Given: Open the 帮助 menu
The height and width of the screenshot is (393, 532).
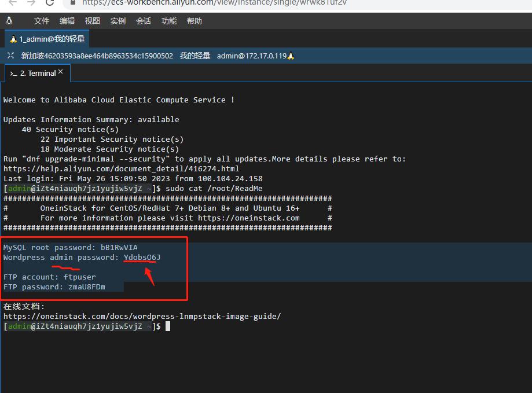Looking at the screenshot, I should pyautogui.click(x=195, y=21).
